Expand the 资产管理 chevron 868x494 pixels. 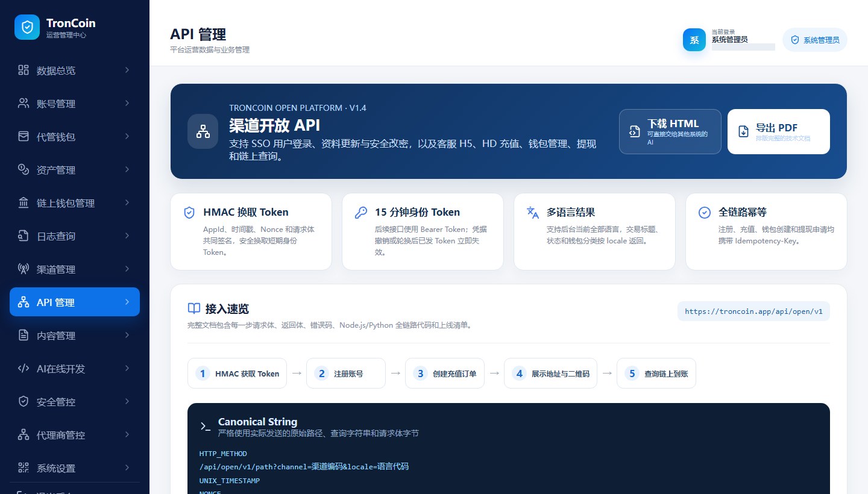(127, 169)
